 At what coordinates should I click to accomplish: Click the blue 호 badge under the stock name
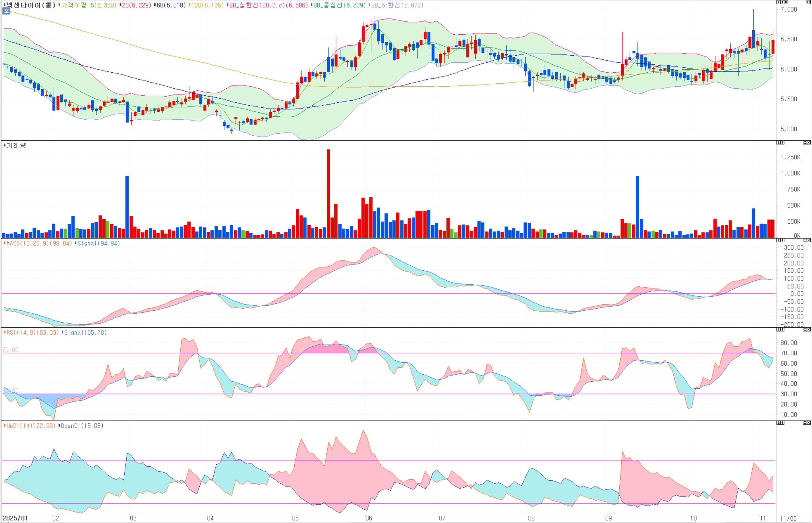tap(6, 11)
